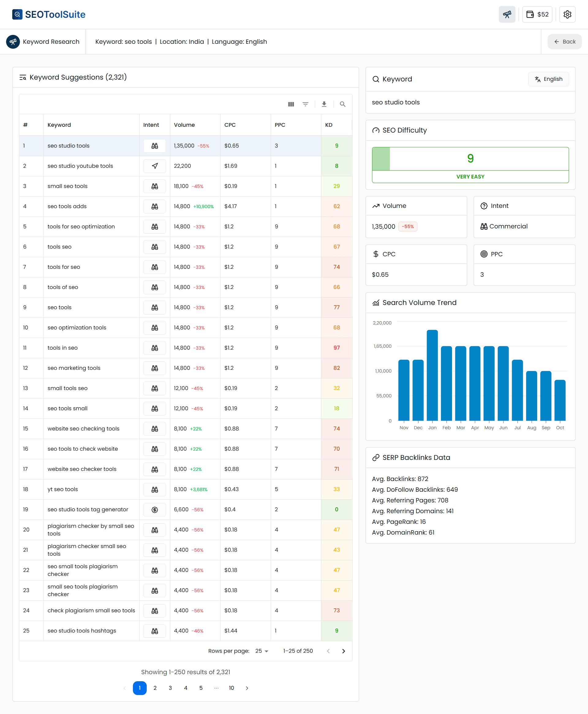Viewport: 588px width, 714px height.
Task: Go to the next results page using the chevron
Action: (247, 688)
